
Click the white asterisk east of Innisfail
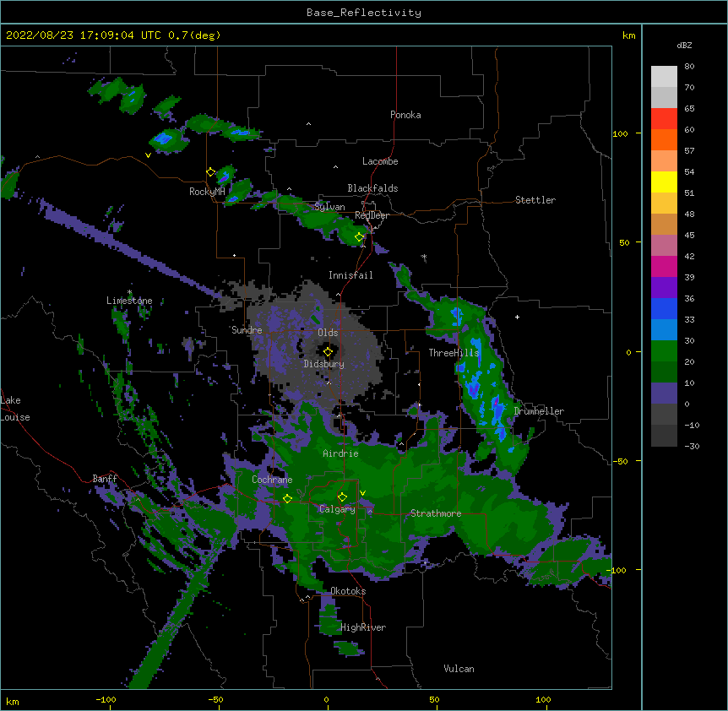(x=424, y=257)
